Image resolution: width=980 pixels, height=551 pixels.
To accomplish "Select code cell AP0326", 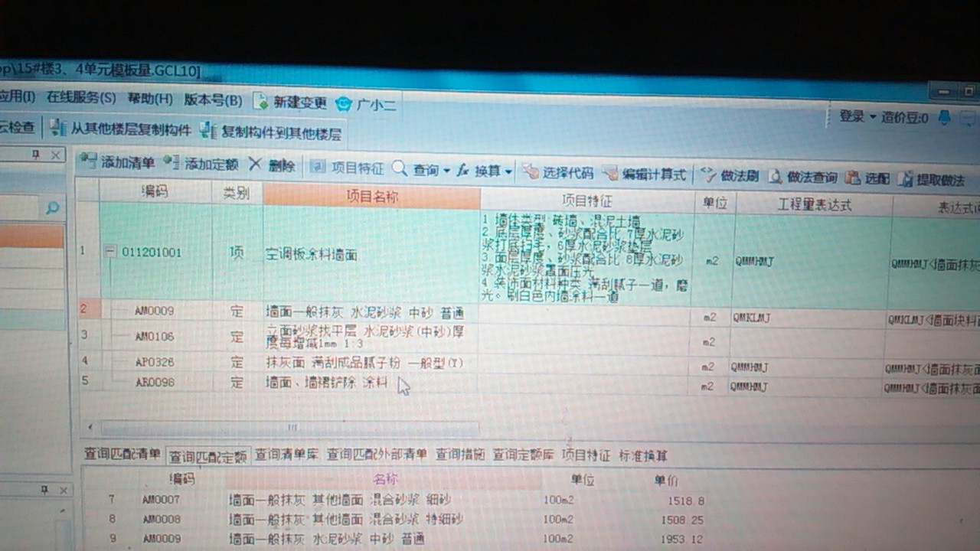I will 155,361.
